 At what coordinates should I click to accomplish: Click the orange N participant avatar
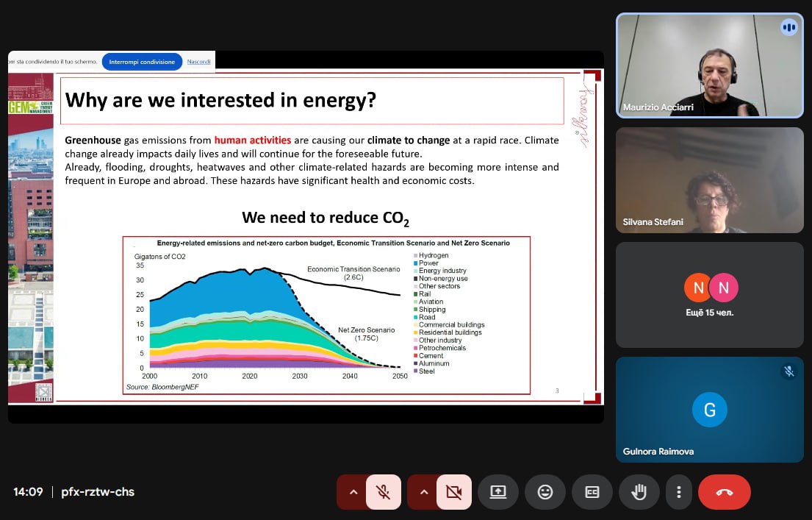(x=698, y=288)
